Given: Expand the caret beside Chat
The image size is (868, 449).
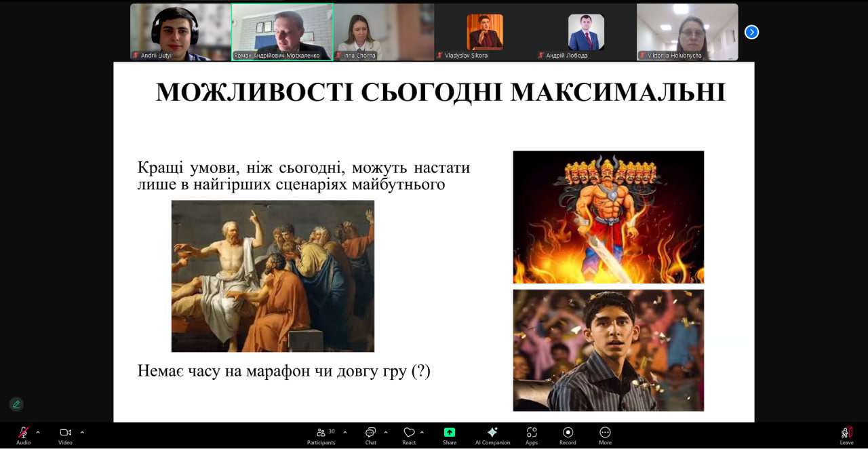Looking at the screenshot, I should tap(386, 432).
